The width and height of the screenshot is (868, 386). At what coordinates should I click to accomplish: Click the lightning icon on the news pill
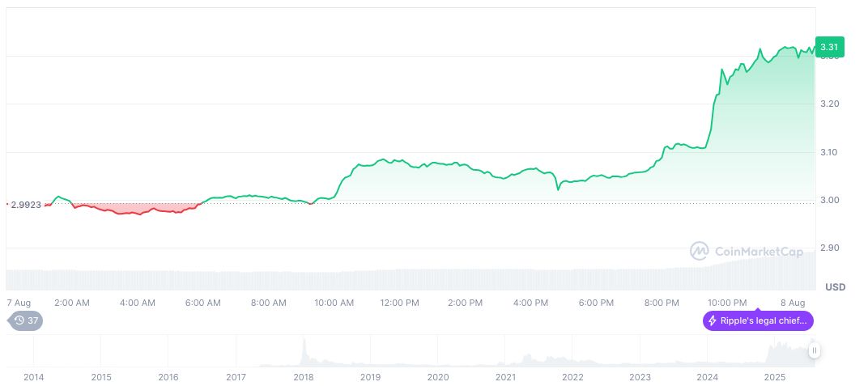[x=713, y=321]
